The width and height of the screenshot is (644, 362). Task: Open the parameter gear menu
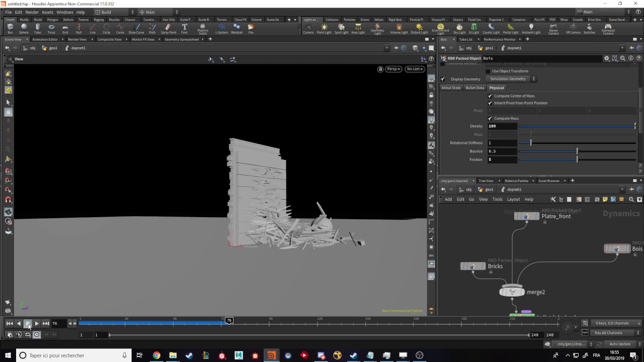607,58
